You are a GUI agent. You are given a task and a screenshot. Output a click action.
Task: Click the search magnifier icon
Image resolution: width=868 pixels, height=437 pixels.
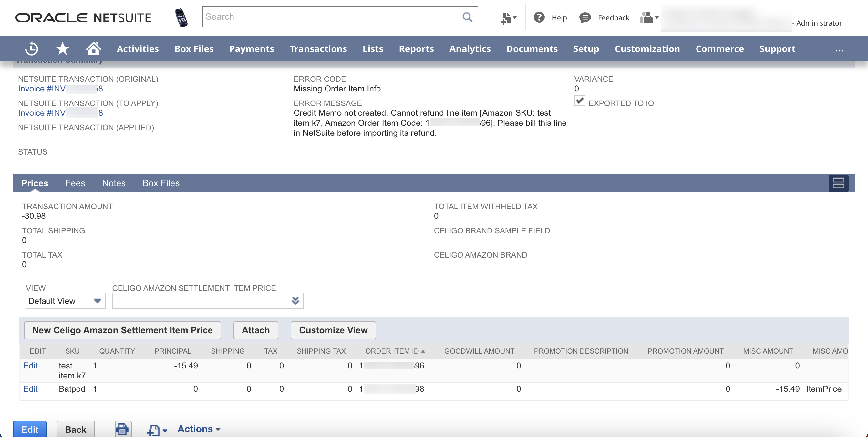click(x=467, y=17)
